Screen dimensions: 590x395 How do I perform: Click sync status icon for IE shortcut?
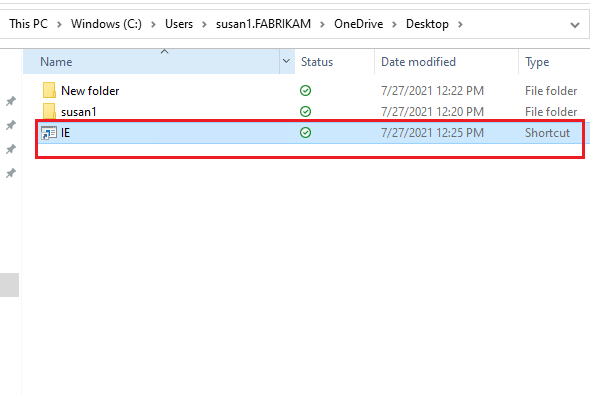click(x=306, y=133)
